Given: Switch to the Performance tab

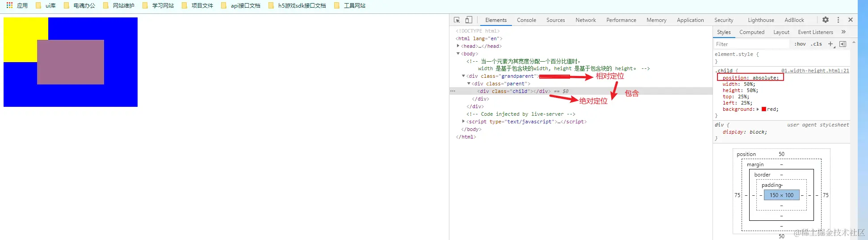Looking at the screenshot, I should point(621,20).
